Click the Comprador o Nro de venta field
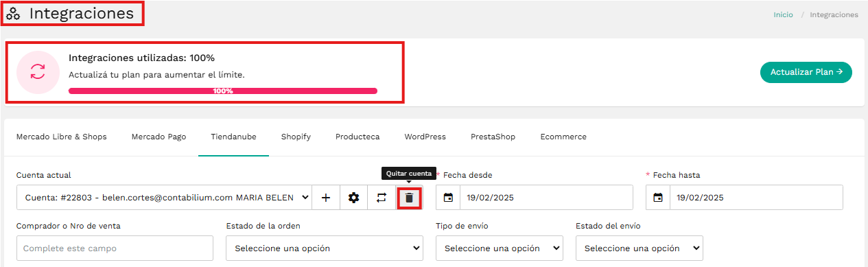Screen dimensions: 868x267 pyautogui.click(x=115, y=248)
